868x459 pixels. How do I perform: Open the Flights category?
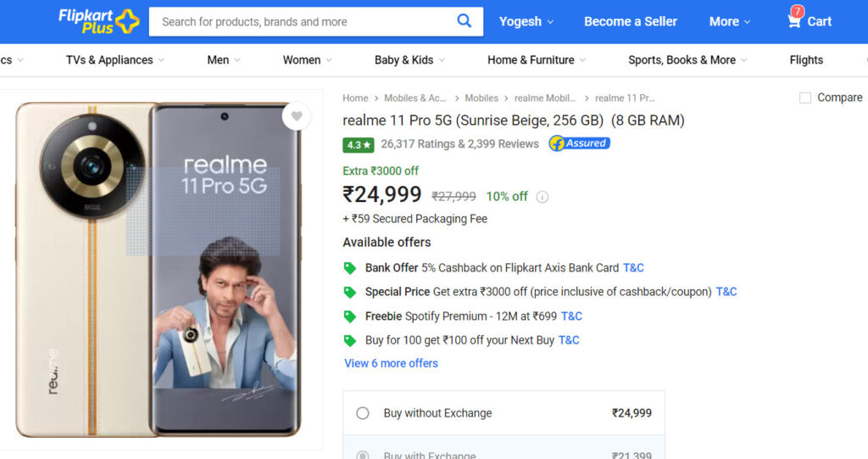click(x=806, y=60)
